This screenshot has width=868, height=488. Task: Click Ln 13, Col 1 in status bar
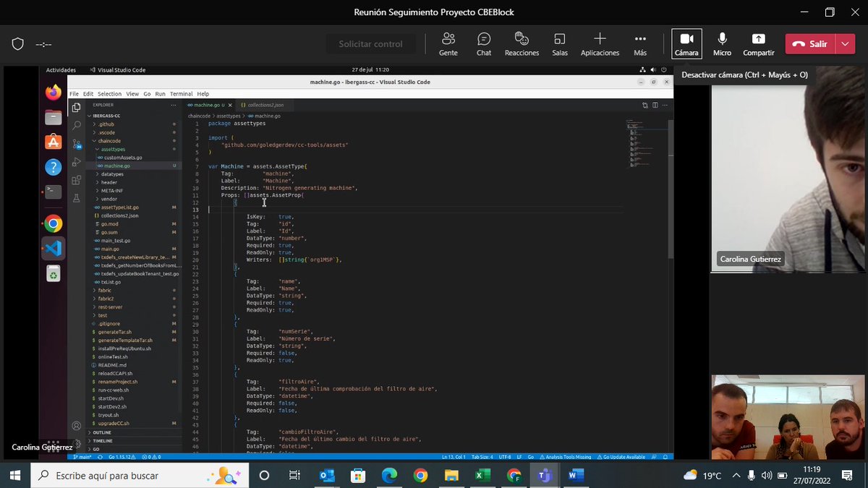tap(454, 457)
